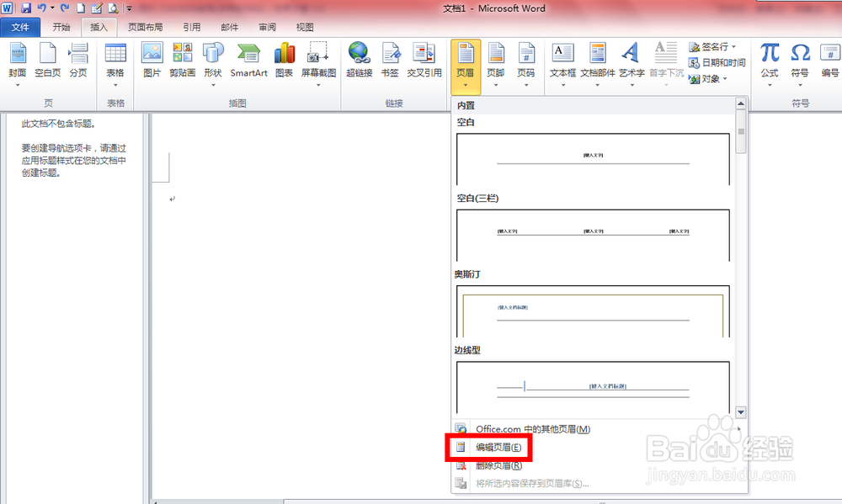
Task: Open the 符号 symbol menu
Action: tap(800, 65)
